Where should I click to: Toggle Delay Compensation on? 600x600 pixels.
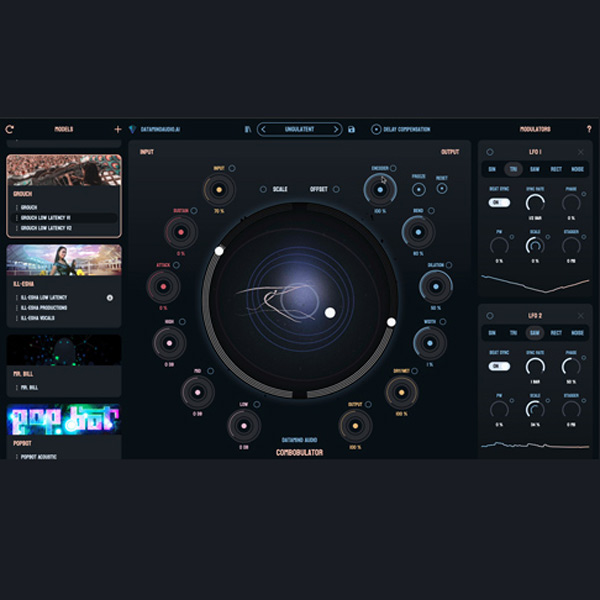click(376, 129)
